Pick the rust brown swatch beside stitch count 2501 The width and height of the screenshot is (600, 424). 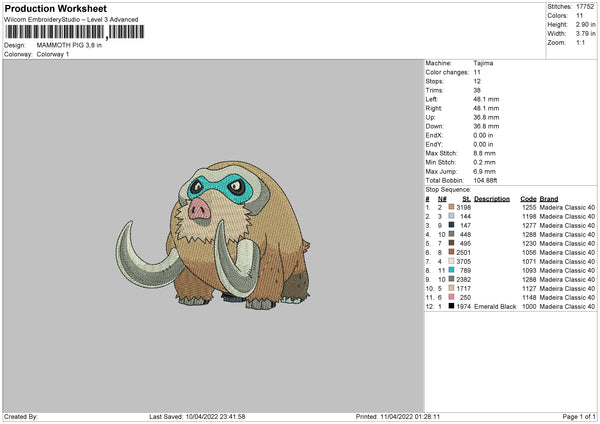(x=451, y=252)
